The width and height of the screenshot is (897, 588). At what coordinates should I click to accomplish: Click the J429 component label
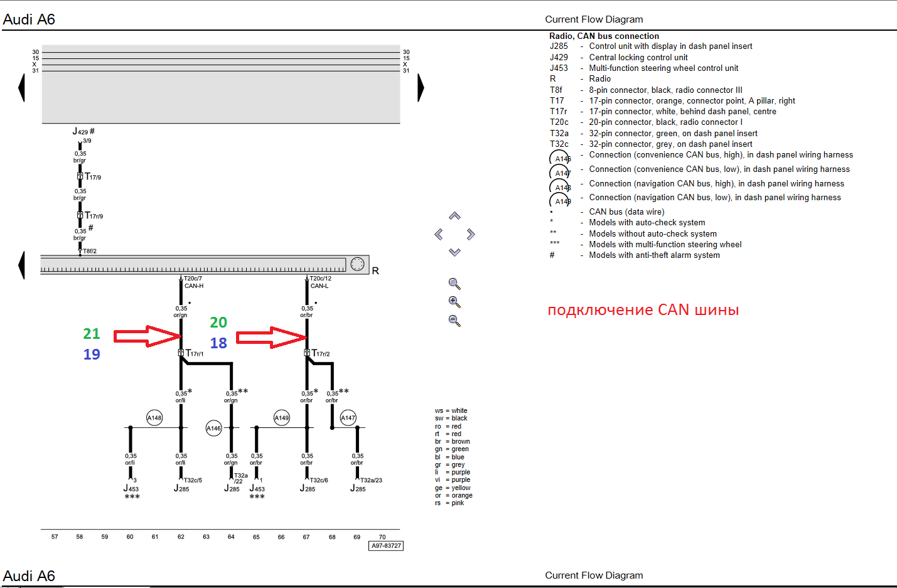(x=80, y=131)
